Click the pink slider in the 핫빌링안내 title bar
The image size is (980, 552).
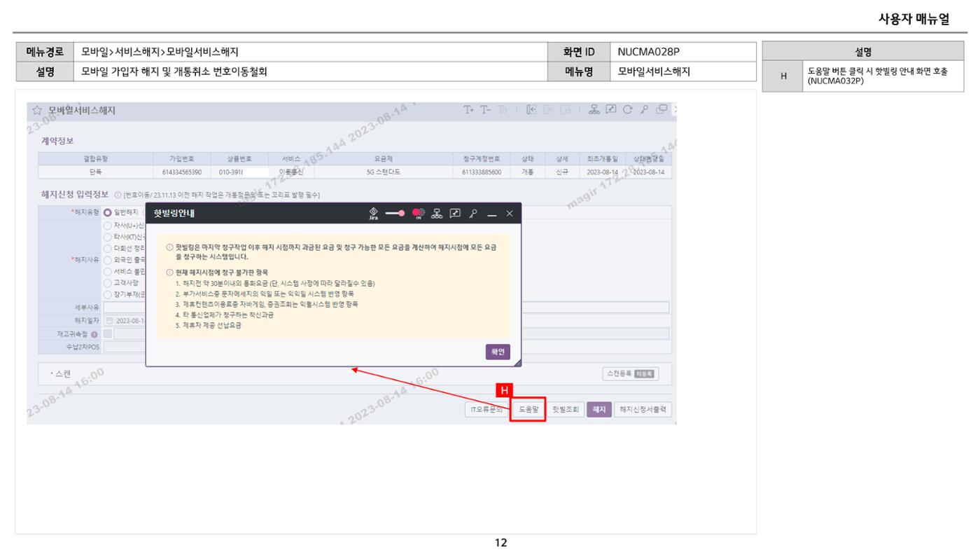coord(396,214)
